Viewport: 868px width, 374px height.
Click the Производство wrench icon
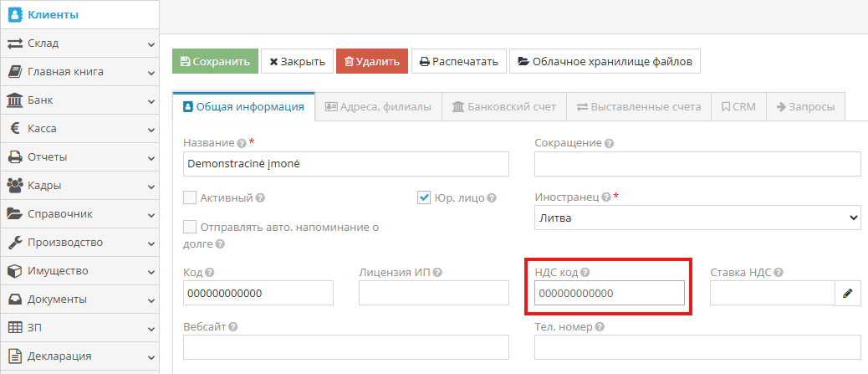point(14,243)
